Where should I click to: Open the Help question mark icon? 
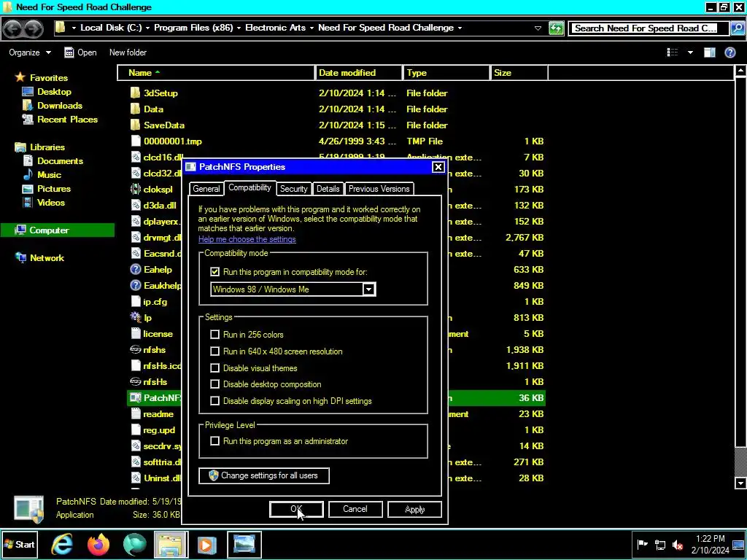click(729, 52)
